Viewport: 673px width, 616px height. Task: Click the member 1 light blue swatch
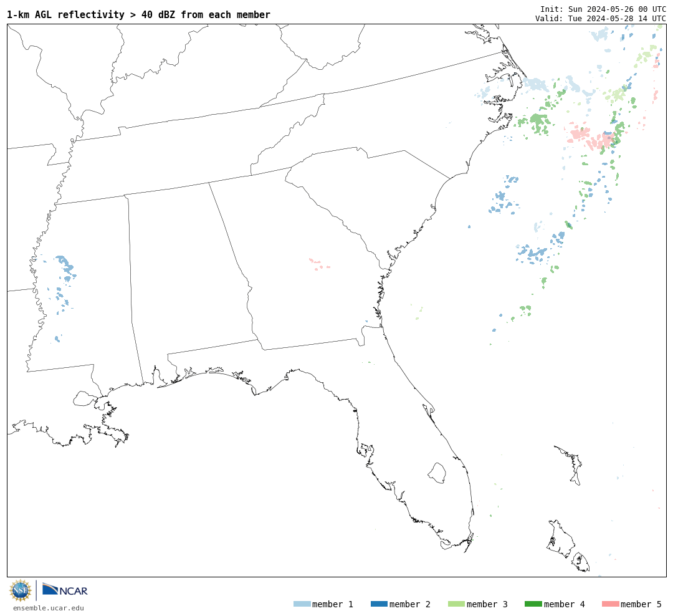[302, 604]
